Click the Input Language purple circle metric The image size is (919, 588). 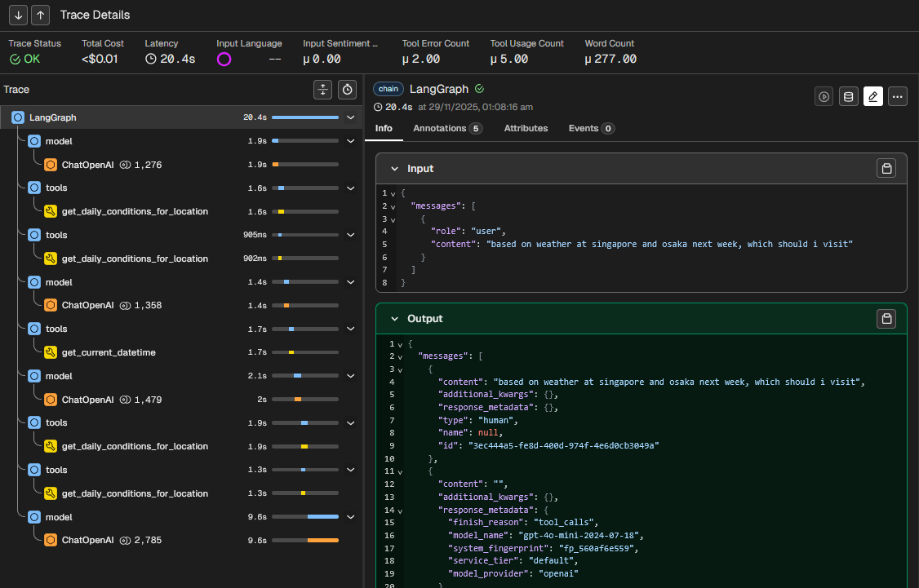[224, 59]
